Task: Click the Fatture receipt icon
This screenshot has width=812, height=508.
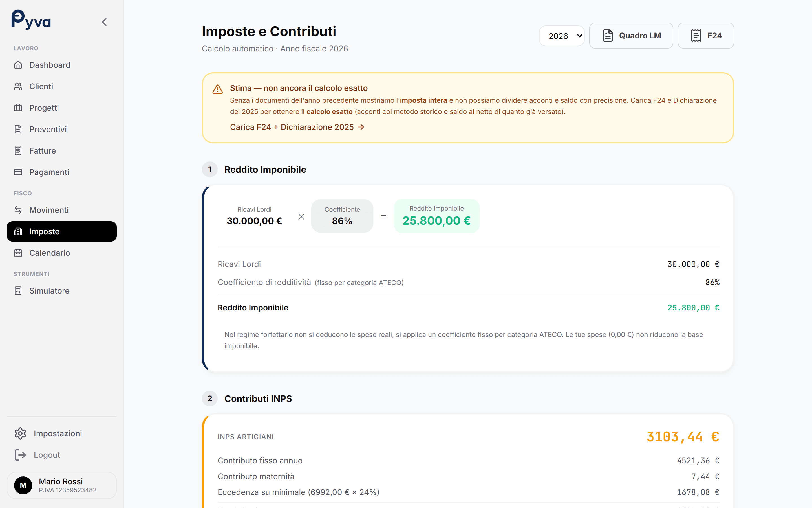Action: [18, 151]
